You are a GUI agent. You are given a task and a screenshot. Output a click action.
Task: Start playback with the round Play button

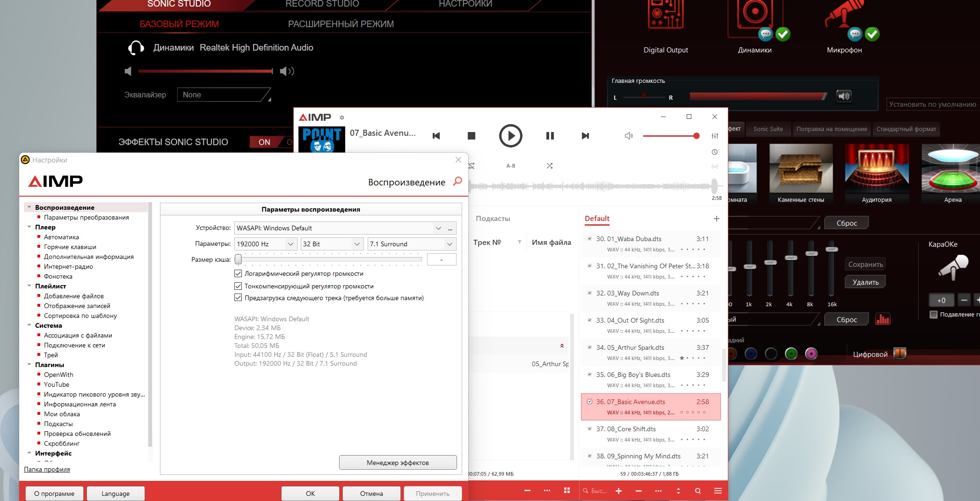coord(510,136)
